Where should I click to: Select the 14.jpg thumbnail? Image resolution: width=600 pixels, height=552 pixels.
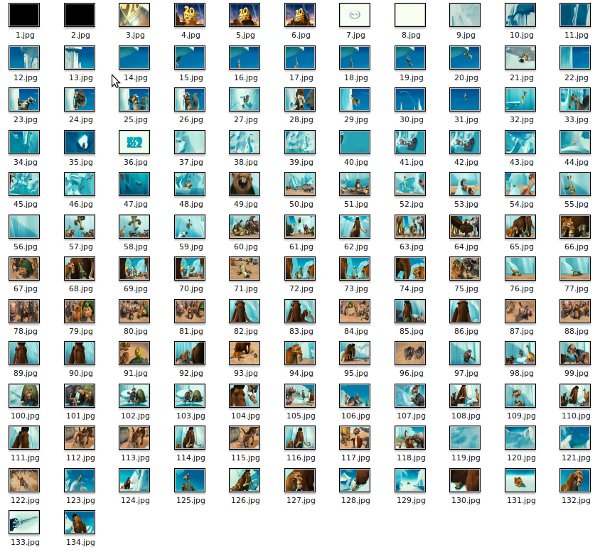point(134,58)
